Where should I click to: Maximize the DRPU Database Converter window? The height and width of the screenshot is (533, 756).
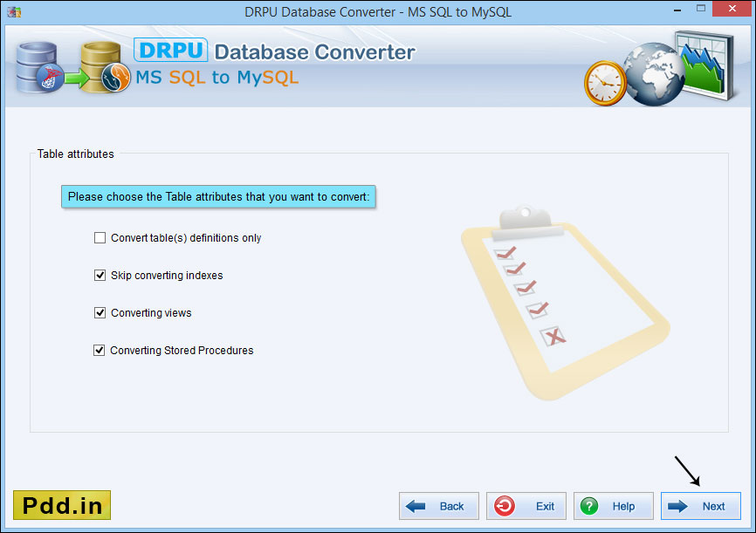pos(700,9)
